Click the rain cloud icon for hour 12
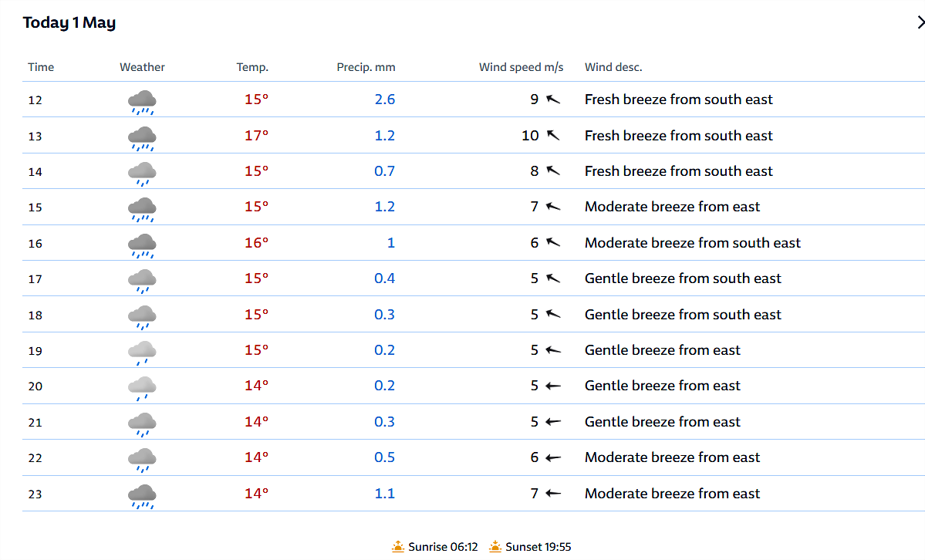 click(142, 102)
